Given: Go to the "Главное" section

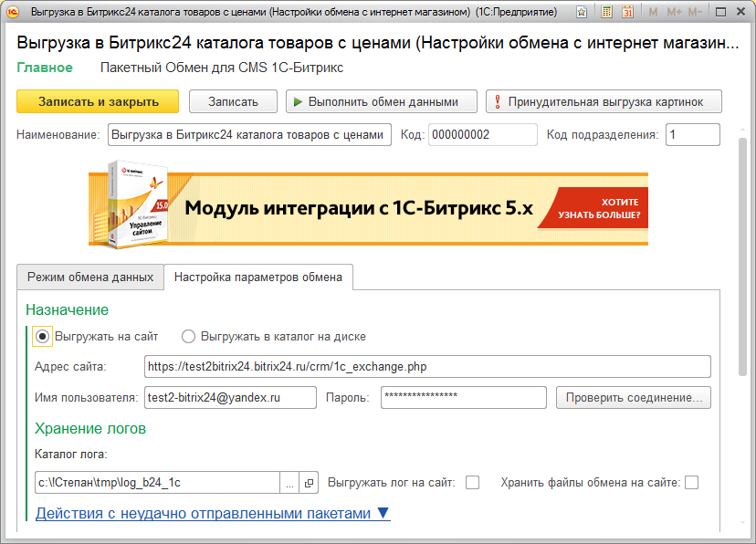Looking at the screenshot, I should [x=45, y=68].
